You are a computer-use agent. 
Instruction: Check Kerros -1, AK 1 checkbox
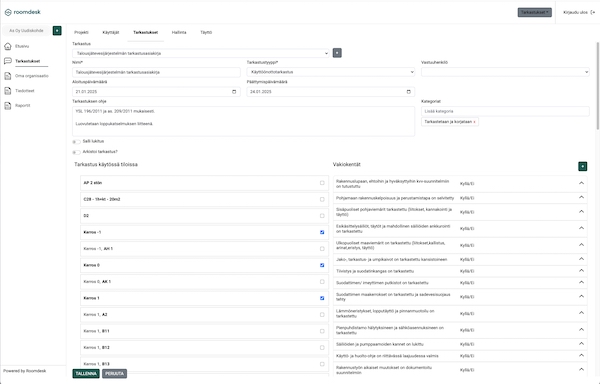(322, 249)
